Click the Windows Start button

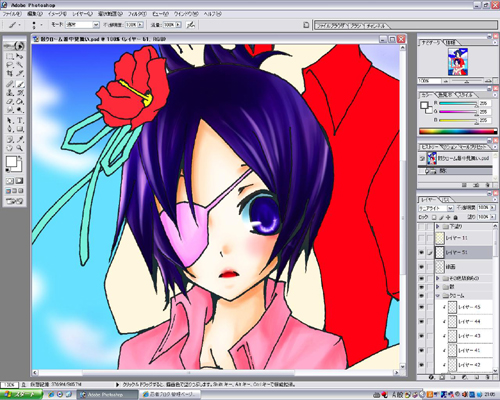pyautogui.click(x=21, y=395)
